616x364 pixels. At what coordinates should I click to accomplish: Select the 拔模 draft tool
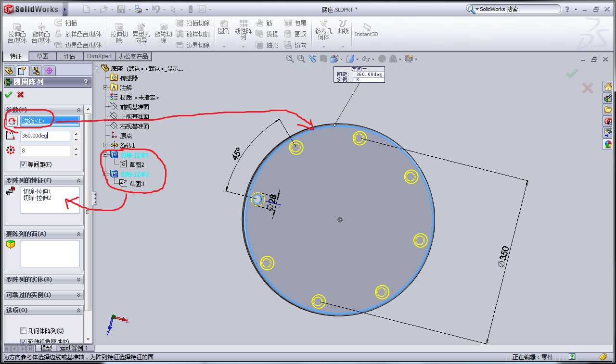click(267, 34)
